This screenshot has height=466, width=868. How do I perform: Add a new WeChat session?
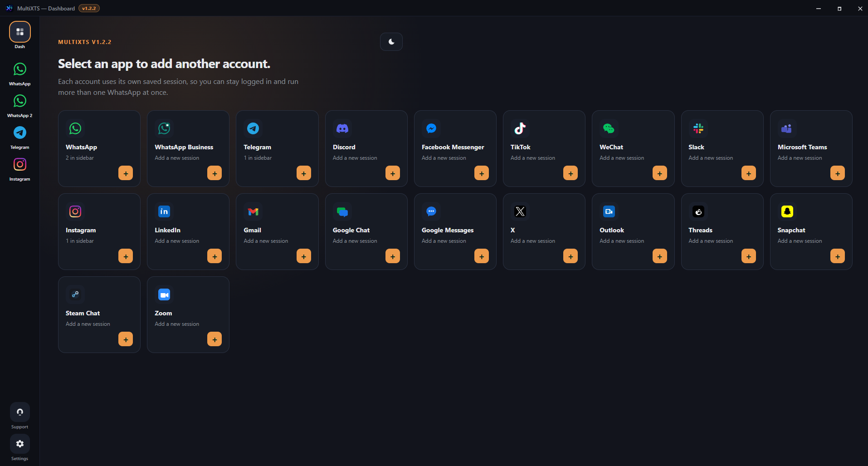pos(660,173)
